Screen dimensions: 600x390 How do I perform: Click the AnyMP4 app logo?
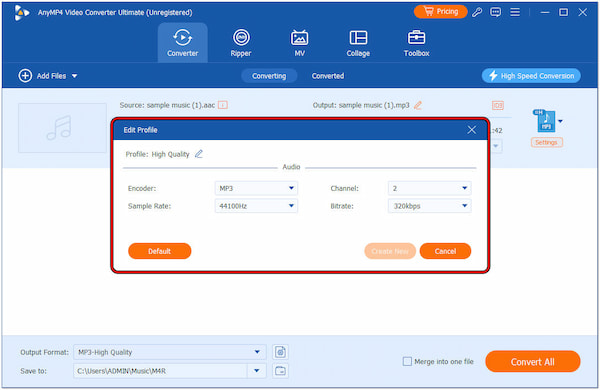coord(21,13)
